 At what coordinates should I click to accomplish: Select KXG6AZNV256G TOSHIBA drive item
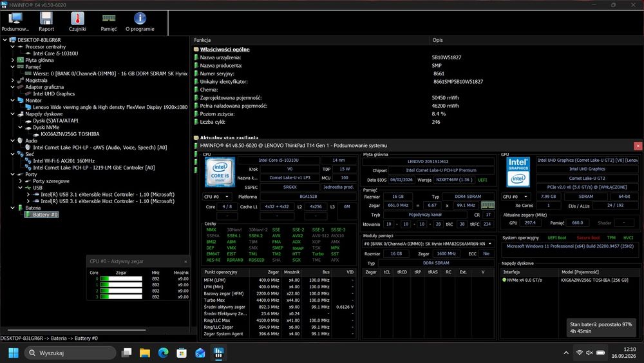[70, 134]
